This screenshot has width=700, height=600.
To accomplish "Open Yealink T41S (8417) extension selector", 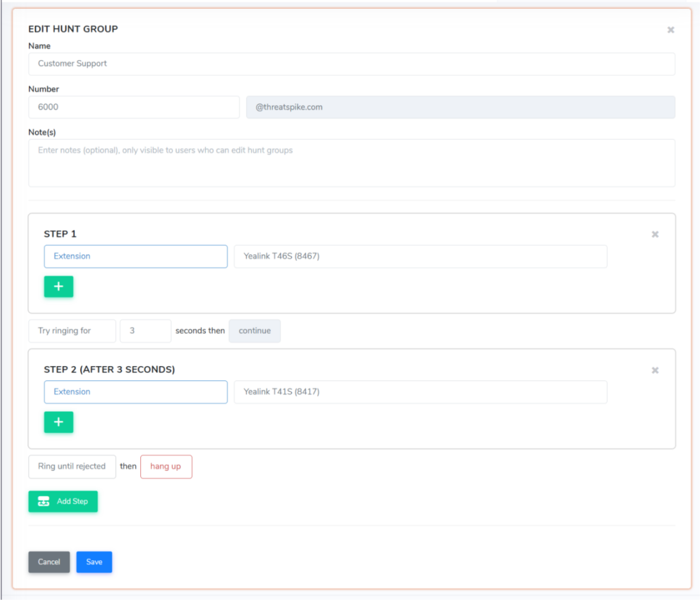I will pyautogui.click(x=420, y=392).
